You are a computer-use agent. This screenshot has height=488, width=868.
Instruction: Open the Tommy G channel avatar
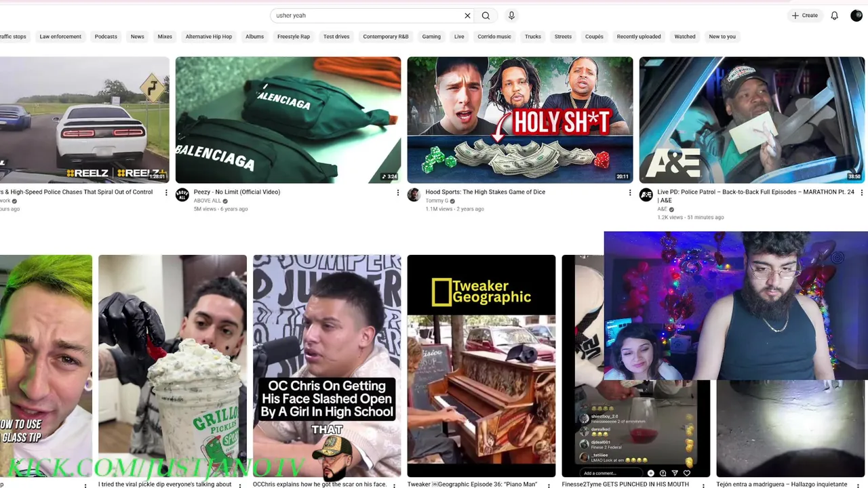coord(414,195)
